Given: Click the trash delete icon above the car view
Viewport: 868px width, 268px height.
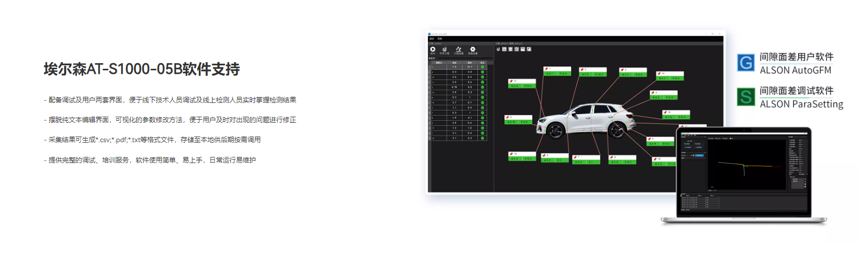Looking at the screenshot, I should [510, 49].
